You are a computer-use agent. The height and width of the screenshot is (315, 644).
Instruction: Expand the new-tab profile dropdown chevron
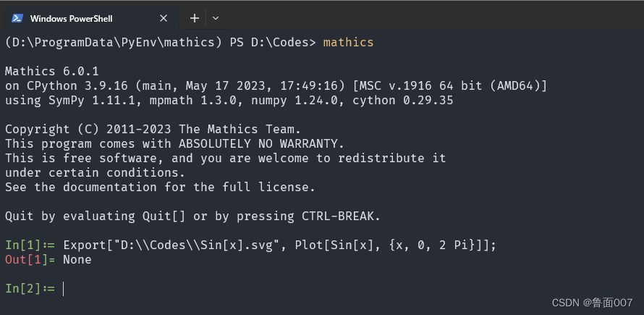point(216,18)
